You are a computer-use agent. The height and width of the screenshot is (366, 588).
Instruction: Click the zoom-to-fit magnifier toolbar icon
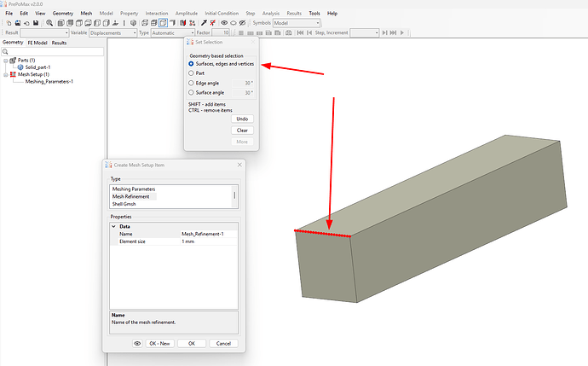pos(49,23)
